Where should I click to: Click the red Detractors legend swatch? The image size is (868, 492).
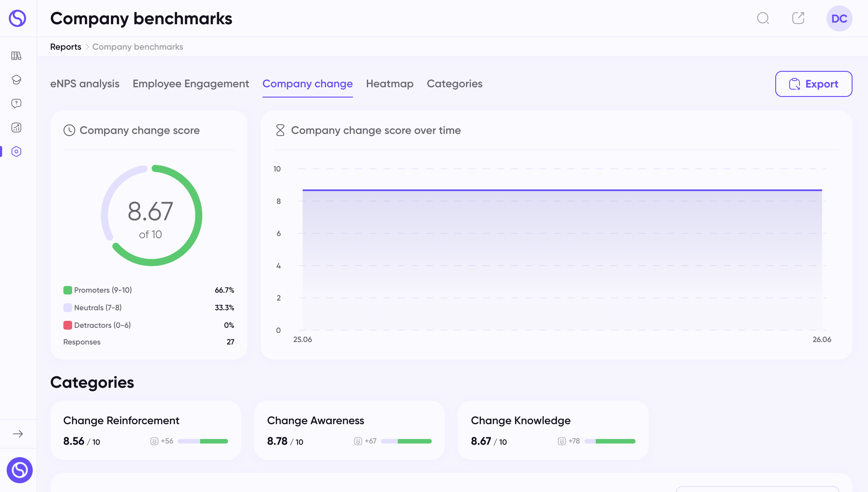[68, 325]
